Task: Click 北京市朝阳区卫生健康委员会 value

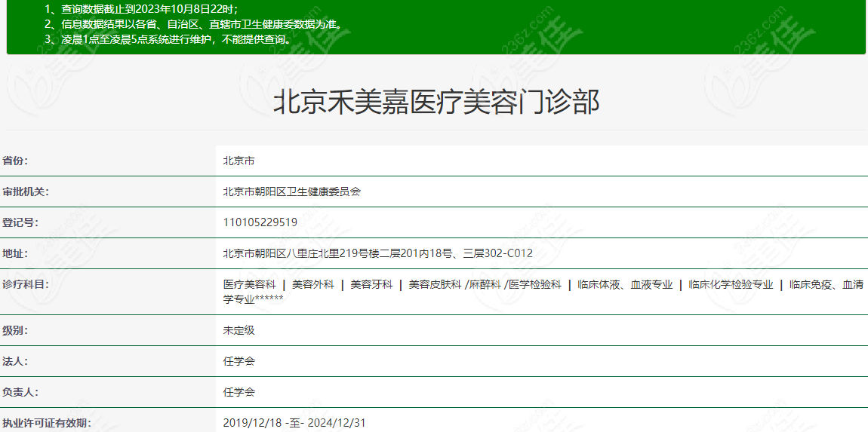Action: [291, 191]
